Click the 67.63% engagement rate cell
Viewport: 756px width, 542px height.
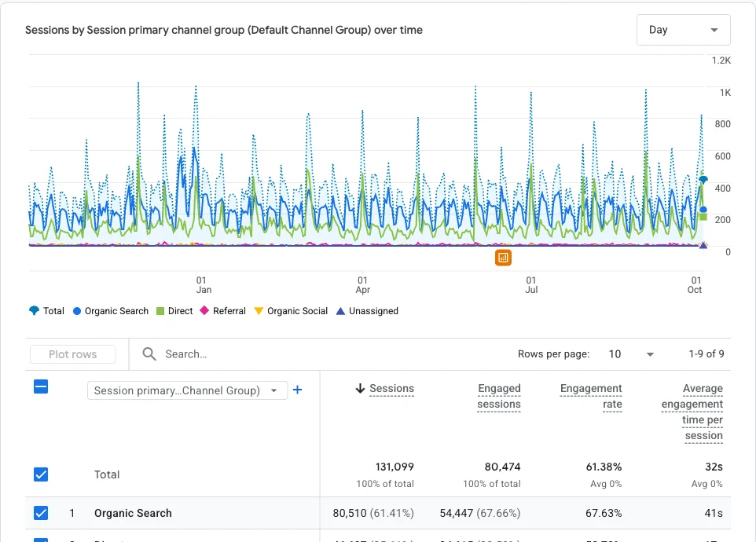[x=604, y=513]
